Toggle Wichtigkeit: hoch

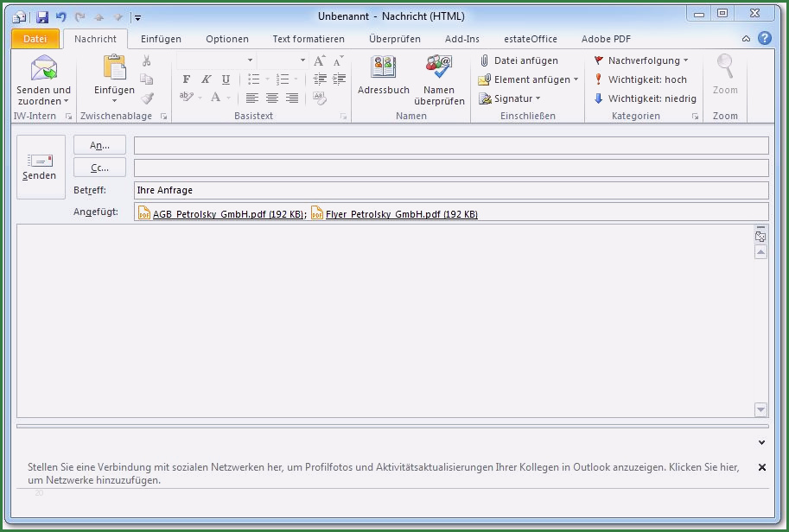click(640, 79)
